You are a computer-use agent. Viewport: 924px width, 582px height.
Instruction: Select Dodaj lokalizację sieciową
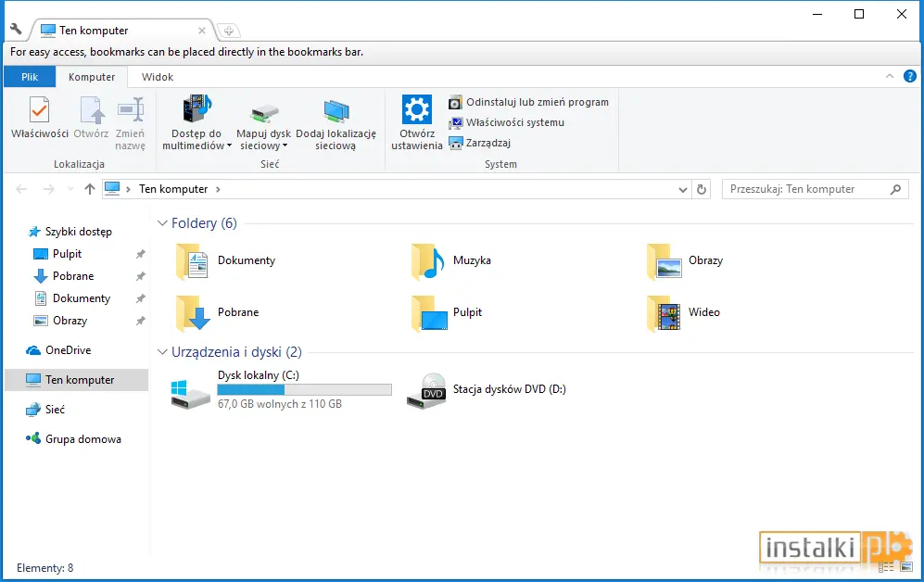pyautogui.click(x=335, y=122)
